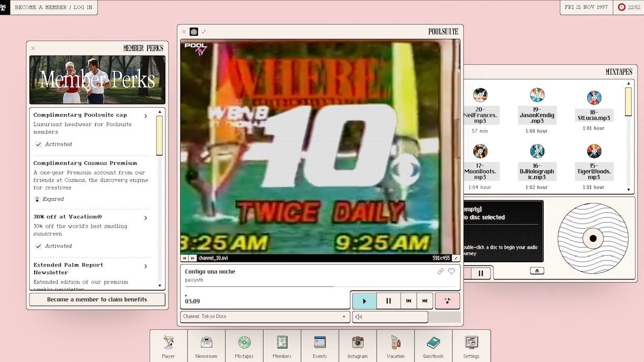Click Mixtapes list scroll up arrow
This screenshot has width=644, height=362.
tap(629, 83)
